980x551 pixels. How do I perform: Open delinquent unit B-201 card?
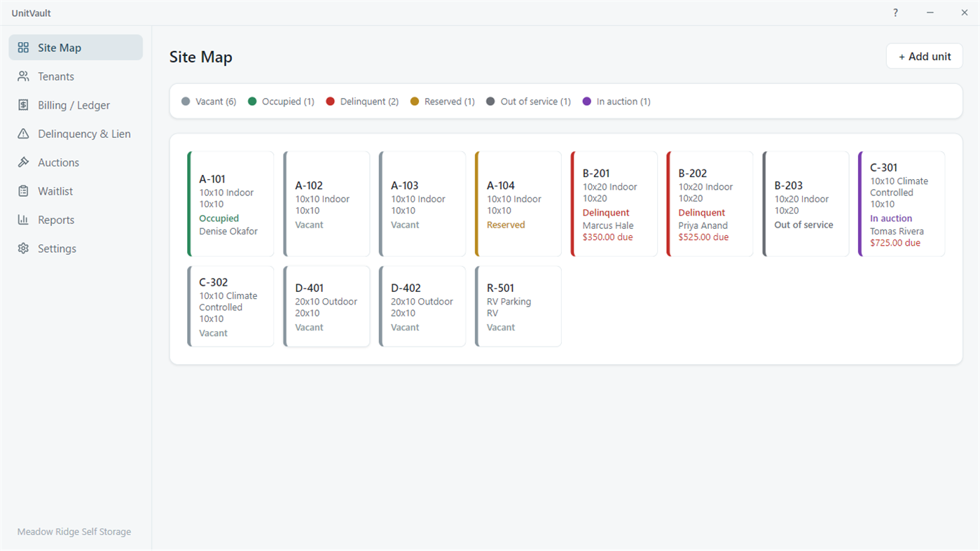[x=614, y=204]
